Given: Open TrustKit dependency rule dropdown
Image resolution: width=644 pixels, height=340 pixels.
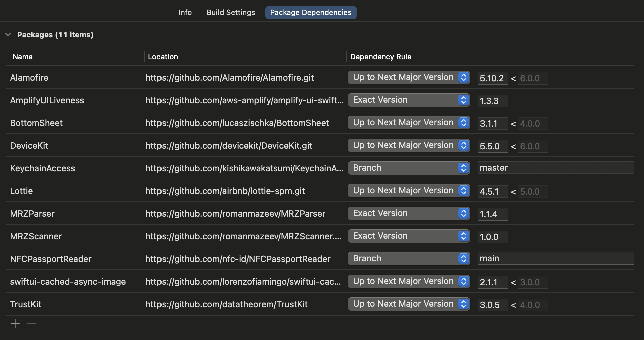Looking at the screenshot, I should (409, 304).
